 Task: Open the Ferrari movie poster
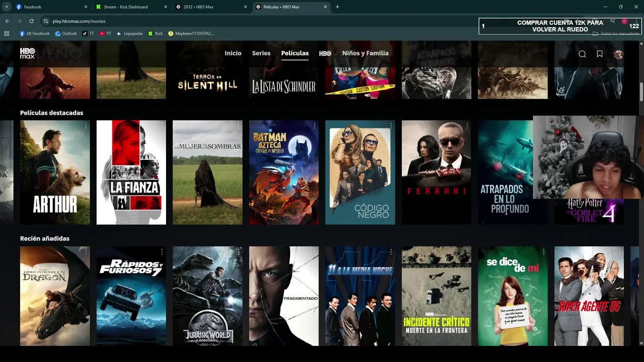pos(436,172)
